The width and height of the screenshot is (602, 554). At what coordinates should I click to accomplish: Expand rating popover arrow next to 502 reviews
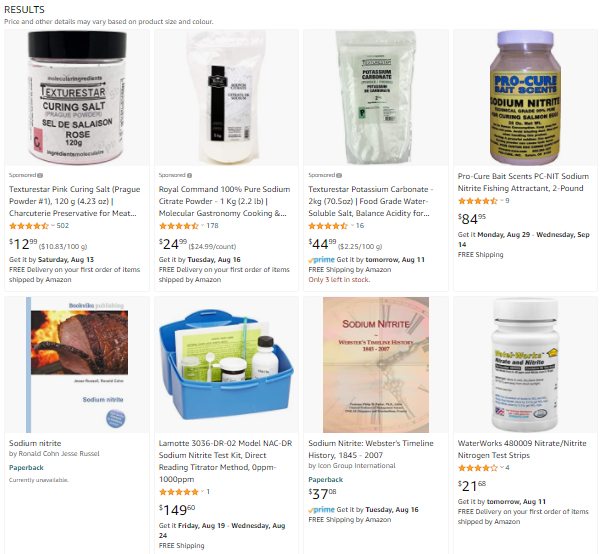pyautogui.click(x=53, y=226)
